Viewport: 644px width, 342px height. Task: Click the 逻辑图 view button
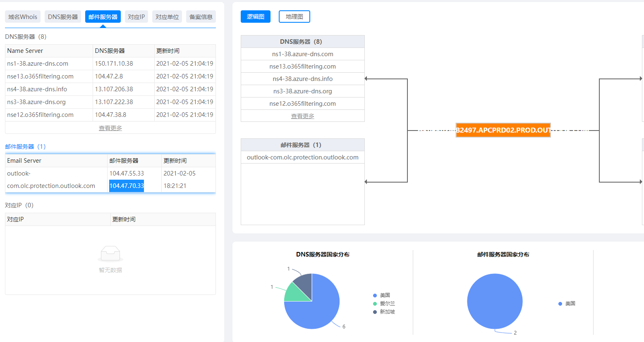[255, 17]
